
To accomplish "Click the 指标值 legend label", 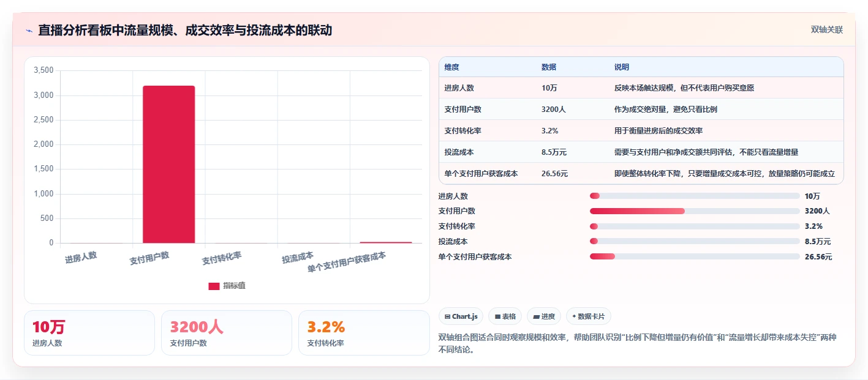I will (x=234, y=286).
